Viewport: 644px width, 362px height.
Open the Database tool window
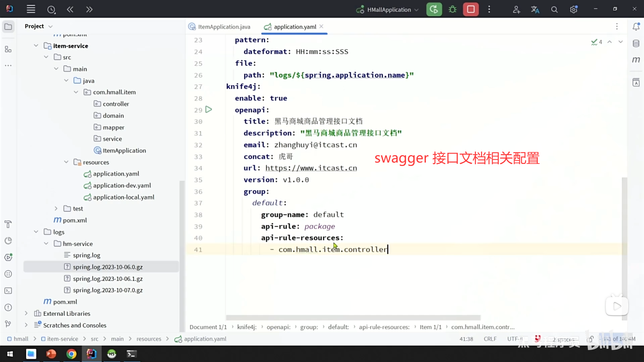tap(636, 44)
